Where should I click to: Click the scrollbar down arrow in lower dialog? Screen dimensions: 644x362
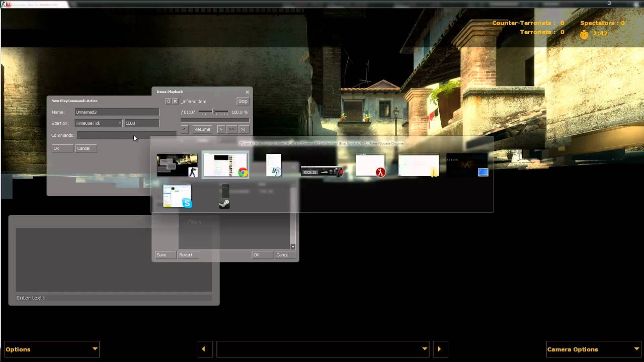[x=293, y=247]
